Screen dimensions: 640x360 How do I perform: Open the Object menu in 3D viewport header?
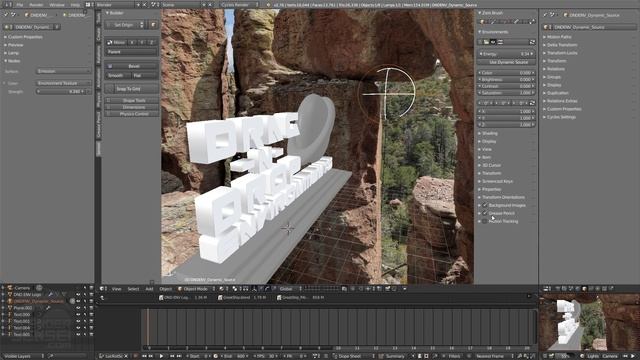(x=165, y=289)
